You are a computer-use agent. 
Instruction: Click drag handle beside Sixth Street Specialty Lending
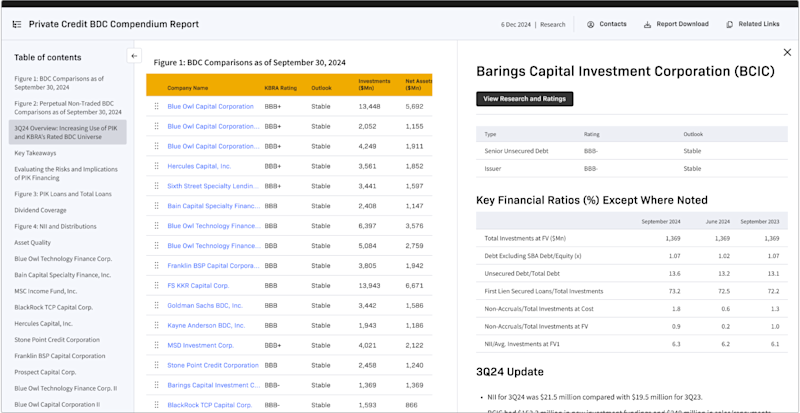coord(157,186)
